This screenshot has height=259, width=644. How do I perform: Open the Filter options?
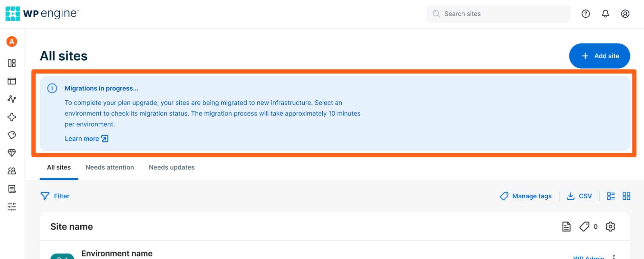(x=55, y=196)
